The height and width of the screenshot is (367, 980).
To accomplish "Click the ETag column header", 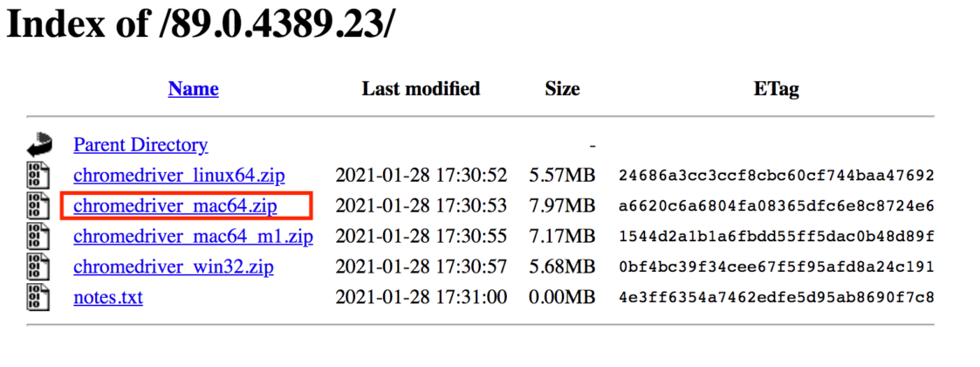I will pos(777,89).
